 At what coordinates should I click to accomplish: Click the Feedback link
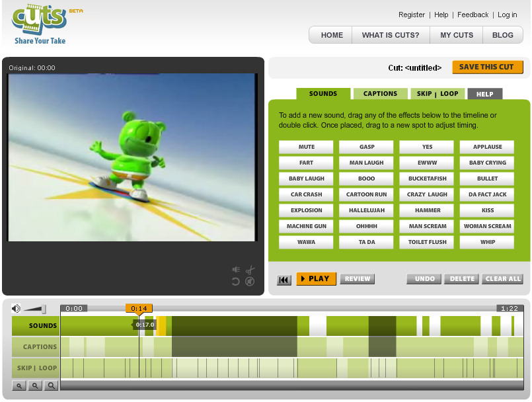tap(473, 15)
